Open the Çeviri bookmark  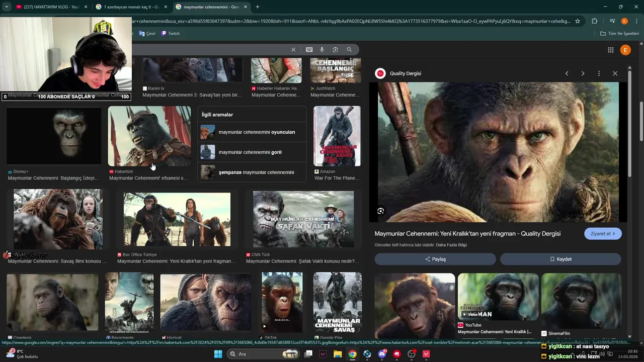[146, 34]
